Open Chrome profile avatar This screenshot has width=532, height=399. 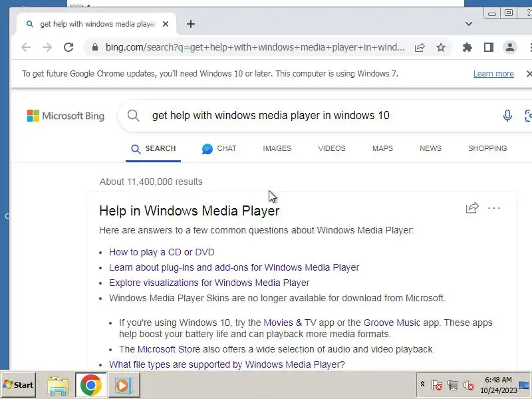(509, 47)
